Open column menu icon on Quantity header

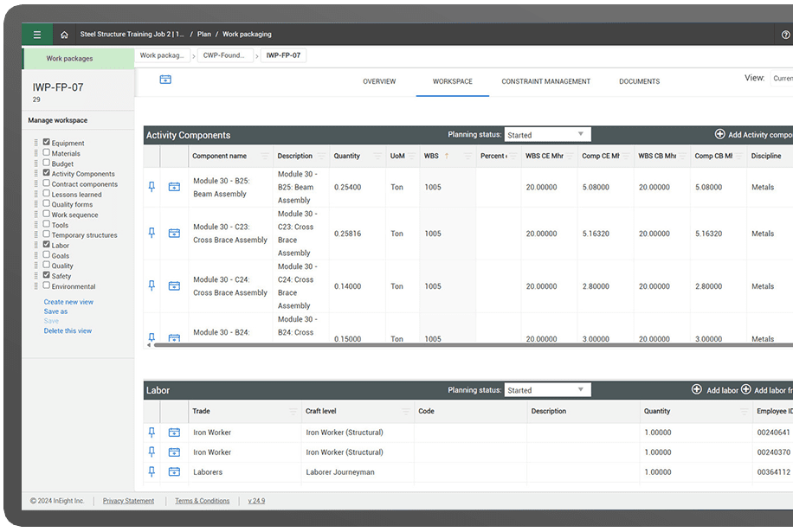coord(377,157)
